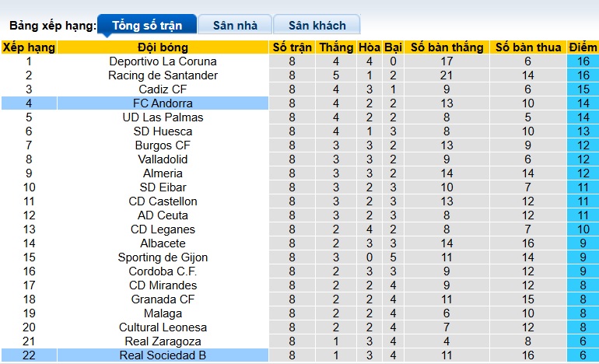
Task: Open the Almeria team link
Action: [x=163, y=173]
